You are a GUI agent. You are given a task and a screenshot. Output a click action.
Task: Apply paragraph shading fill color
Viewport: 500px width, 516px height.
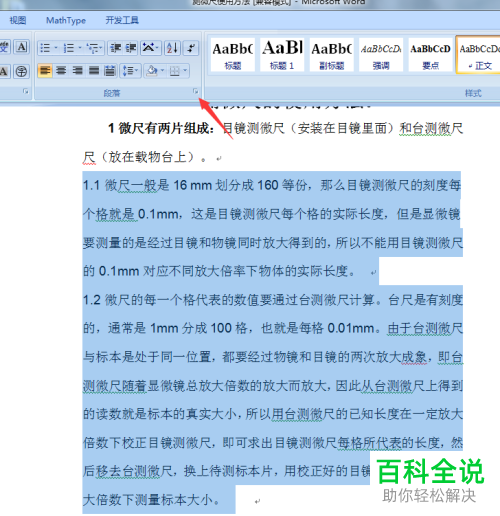pos(152,71)
